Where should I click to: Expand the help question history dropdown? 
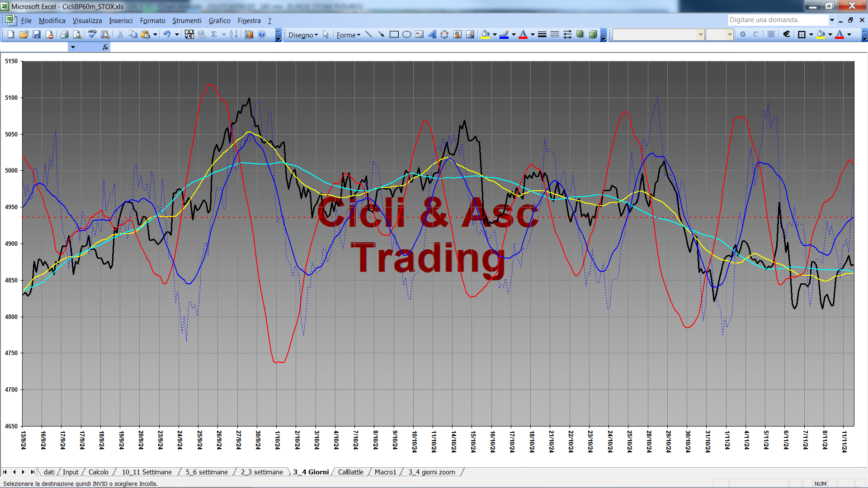832,20
